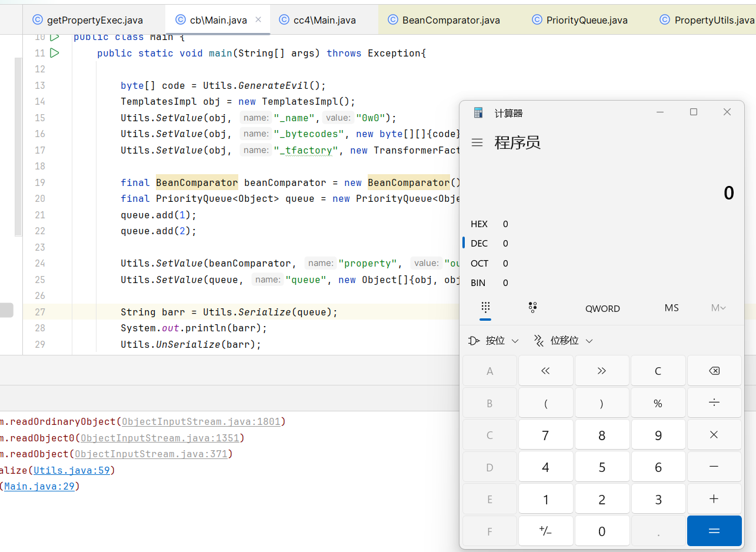Switch to the bit toggling keypad icon
This screenshot has width=756, height=552.
click(x=532, y=308)
